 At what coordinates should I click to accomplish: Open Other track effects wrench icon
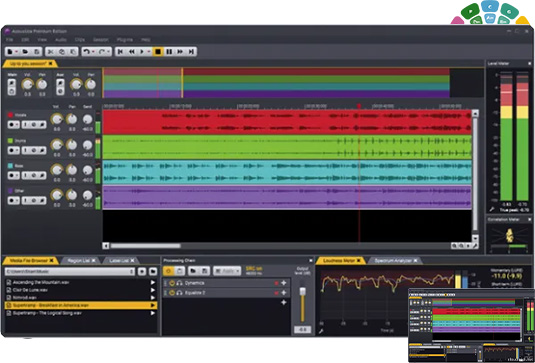(x=42, y=201)
